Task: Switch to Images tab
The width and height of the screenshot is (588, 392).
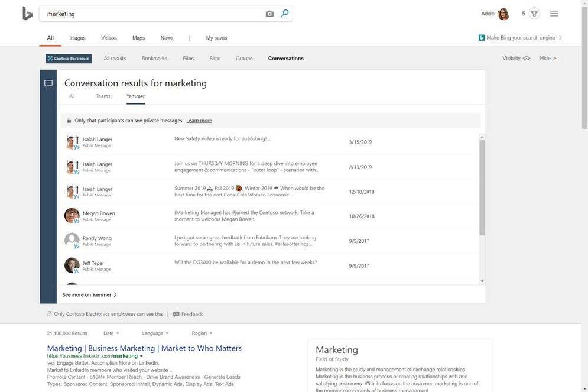Action: (x=77, y=38)
